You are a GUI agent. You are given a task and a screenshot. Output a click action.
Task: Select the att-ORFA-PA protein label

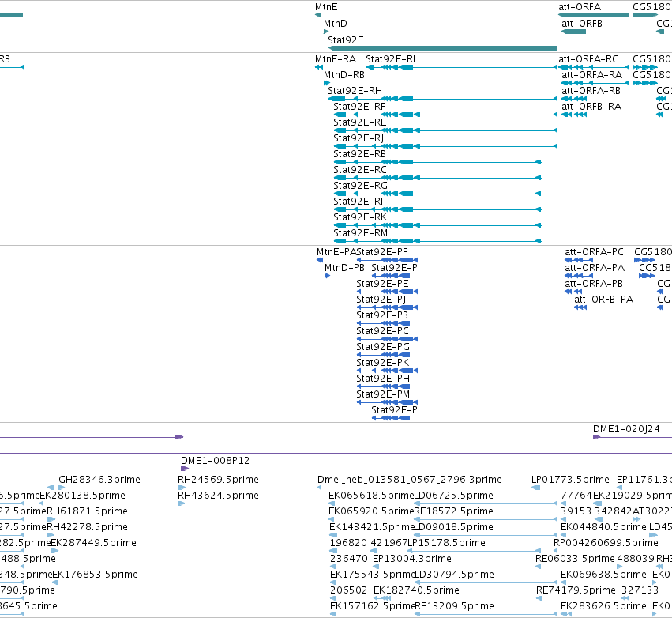(x=595, y=268)
